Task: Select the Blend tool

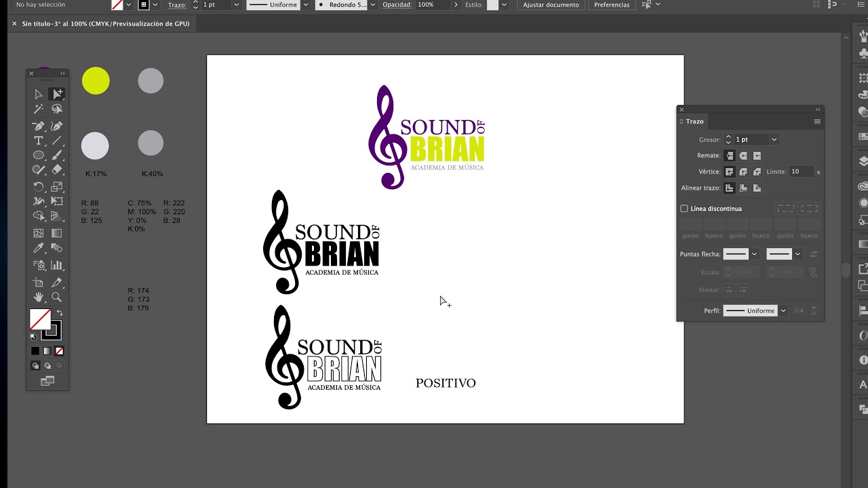Action: click(x=57, y=249)
